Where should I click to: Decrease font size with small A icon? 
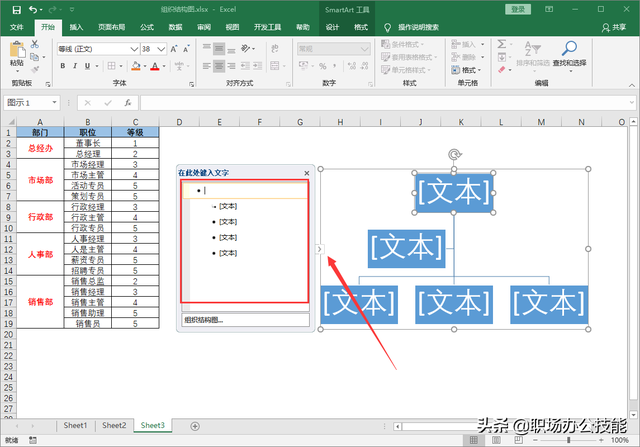[187, 49]
